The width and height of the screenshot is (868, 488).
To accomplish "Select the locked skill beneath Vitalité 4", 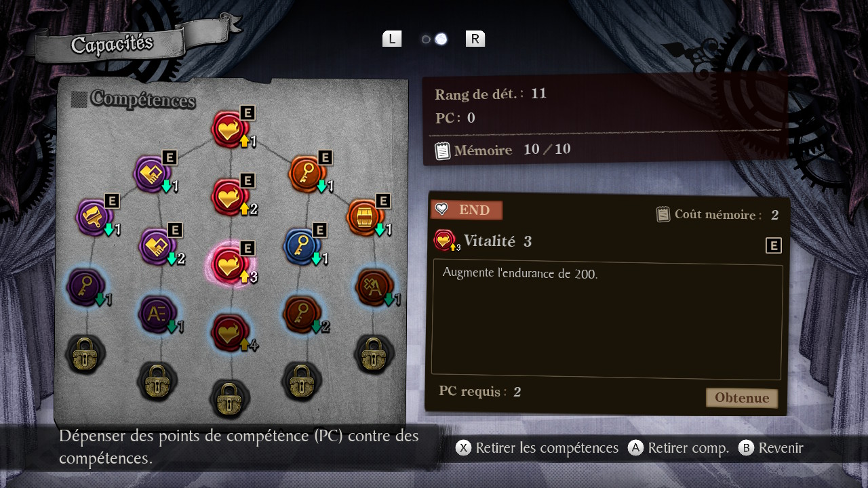I will pos(231,398).
